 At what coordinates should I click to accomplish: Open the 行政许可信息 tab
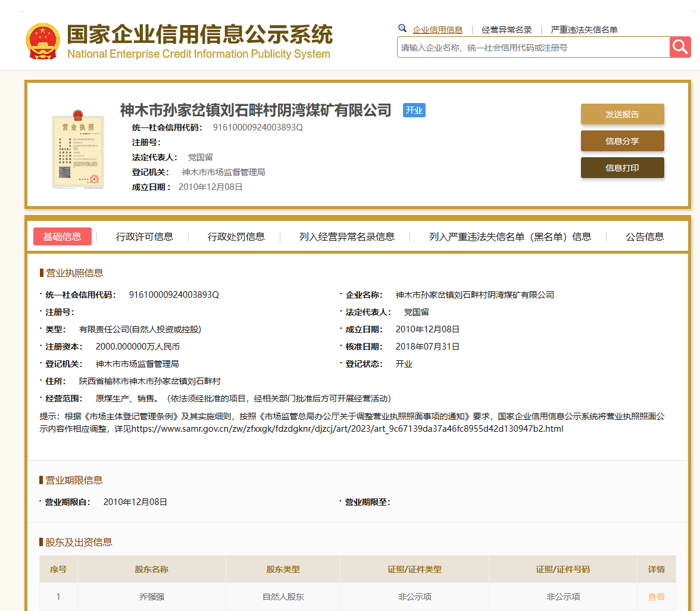click(145, 236)
